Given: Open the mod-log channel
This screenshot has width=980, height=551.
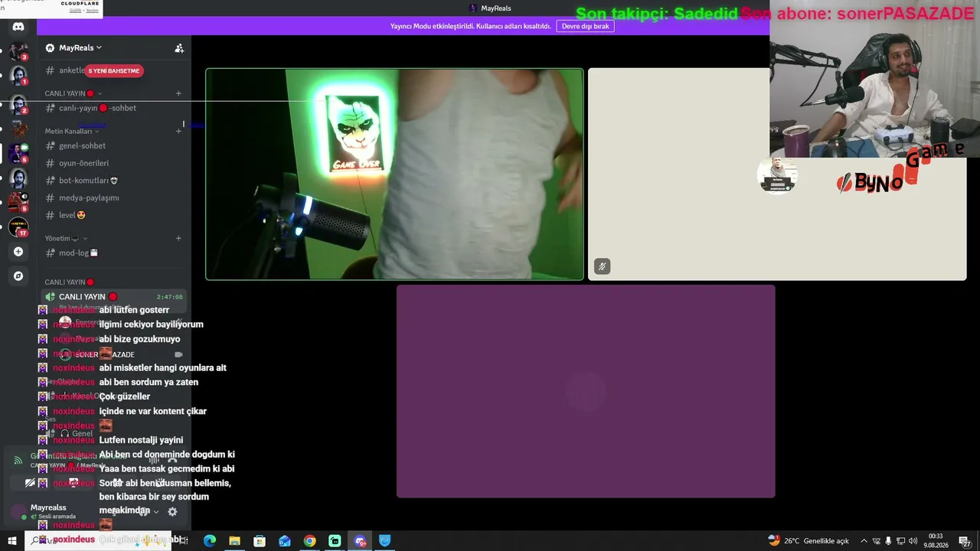Looking at the screenshot, I should [x=114, y=253].
